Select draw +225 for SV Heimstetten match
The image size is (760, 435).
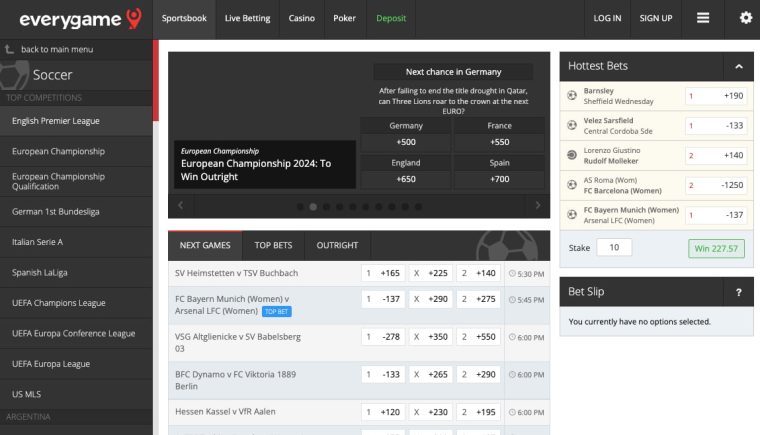pyautogui.click(x=430, y=273)
